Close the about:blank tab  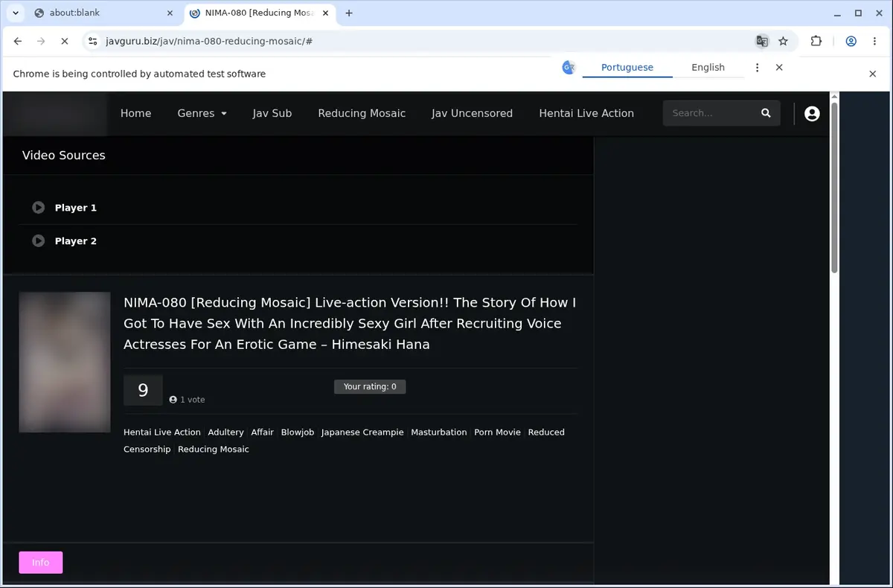tap(170, 13)
